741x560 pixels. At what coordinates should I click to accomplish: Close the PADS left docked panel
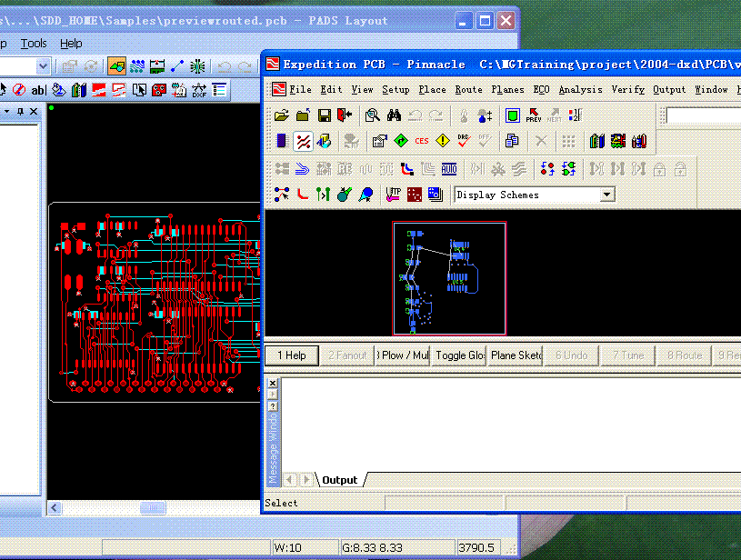[x=34, y=112]
